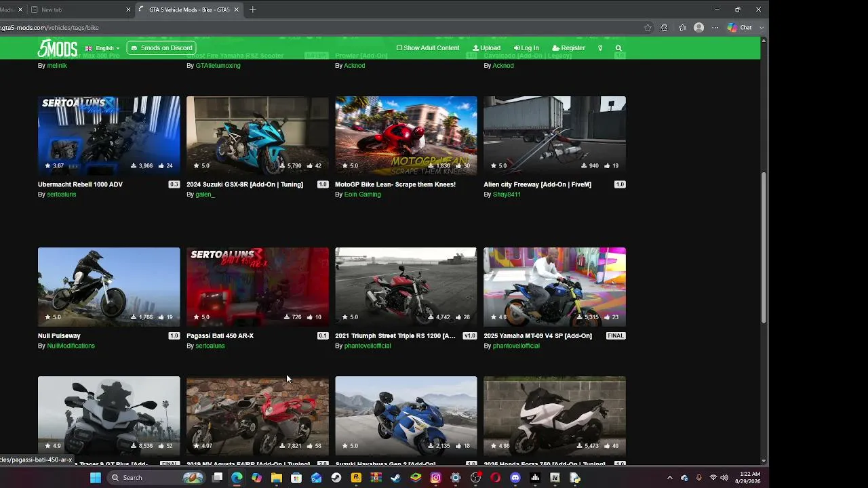Open the site search magnifier icon

[x=618, y=48]
